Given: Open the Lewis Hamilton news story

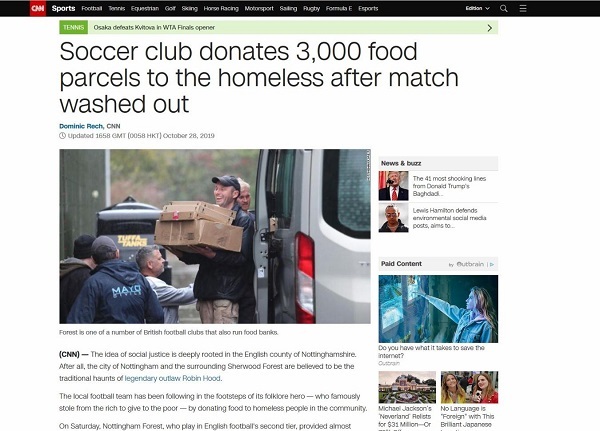Looking at the screenshot, I should 449,218.
